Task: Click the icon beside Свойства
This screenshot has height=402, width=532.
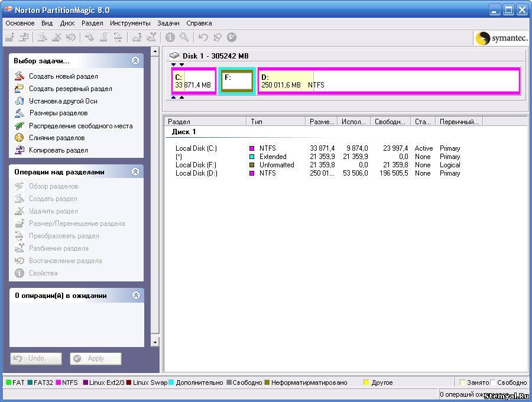Action: point(20,273)
